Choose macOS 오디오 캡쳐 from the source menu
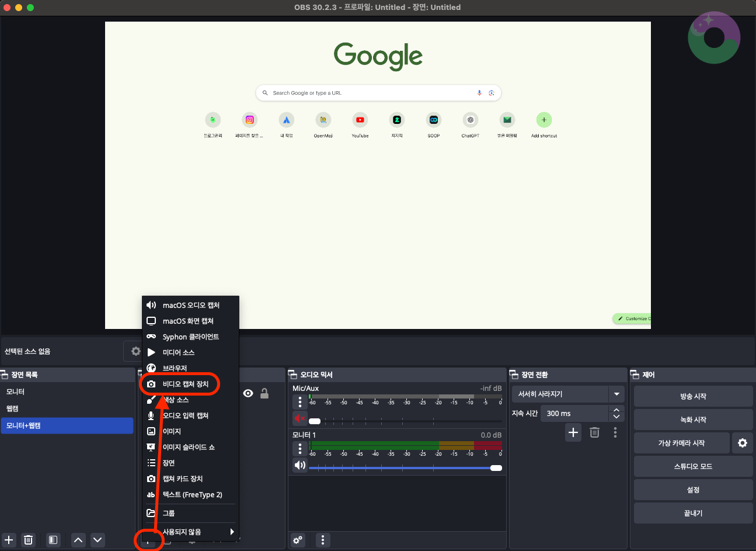Viewport: 756px width, 551px height. pos(190,305)
